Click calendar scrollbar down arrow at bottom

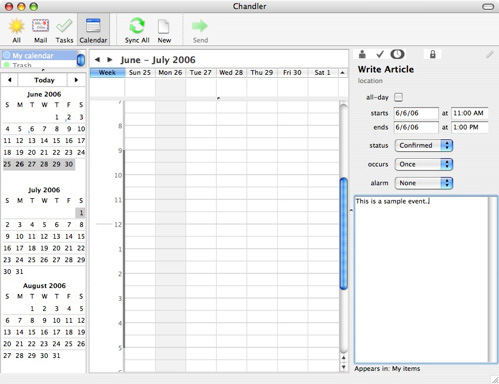pyautogui.click(x=343, y=367)
